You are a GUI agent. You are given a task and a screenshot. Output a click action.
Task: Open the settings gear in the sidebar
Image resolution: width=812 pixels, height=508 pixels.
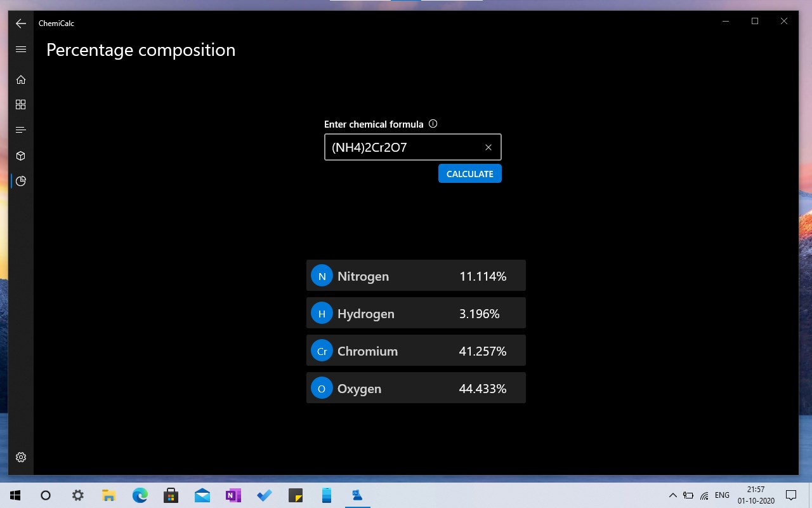tap(21, 457)
